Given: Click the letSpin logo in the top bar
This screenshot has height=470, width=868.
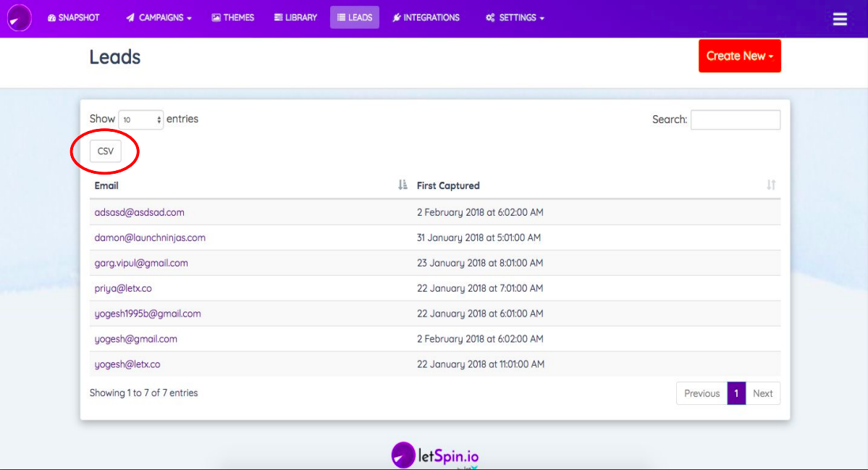Looking at the screenshot, I should [x=19, y=17].
